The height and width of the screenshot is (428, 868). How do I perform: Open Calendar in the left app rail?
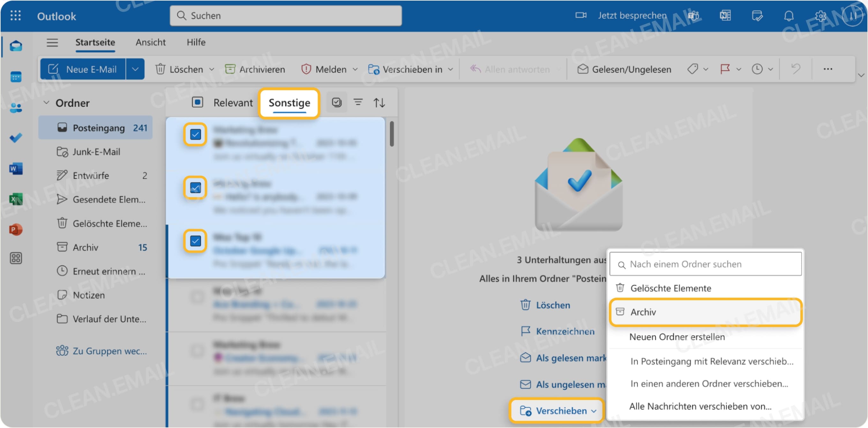coord(16,77)
